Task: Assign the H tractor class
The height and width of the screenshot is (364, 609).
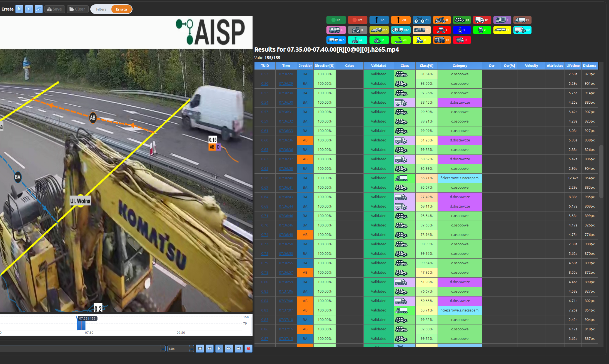Action: coord(358,30)
